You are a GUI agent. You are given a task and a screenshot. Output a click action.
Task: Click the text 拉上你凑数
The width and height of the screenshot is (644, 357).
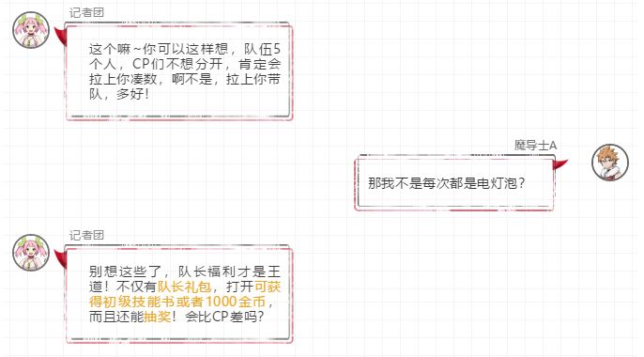tap(123, 79)
